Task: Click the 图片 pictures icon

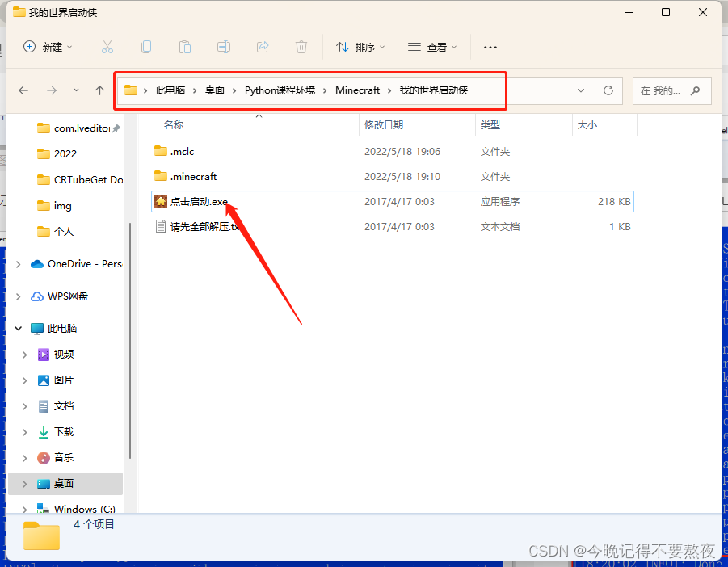Action: click(x=43, y=380)
